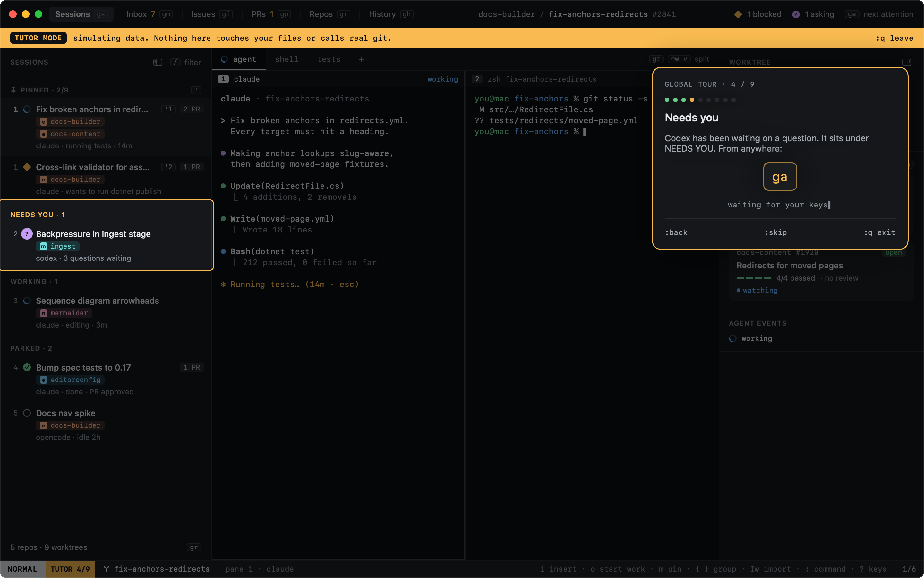Click :skip in the Global Tour card

(775, 232)
